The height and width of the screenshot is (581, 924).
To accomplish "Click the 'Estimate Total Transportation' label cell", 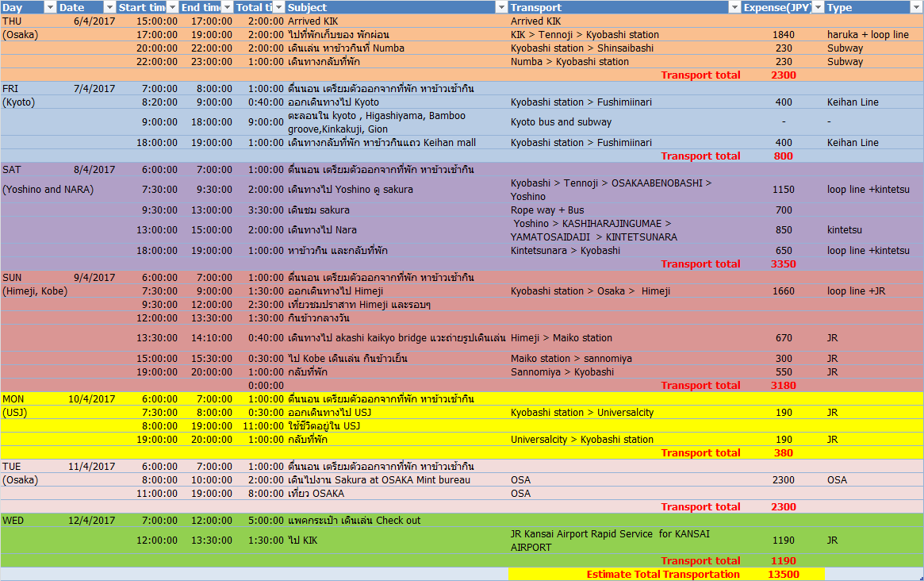I will pyautogui.click(x=663, y=575).
